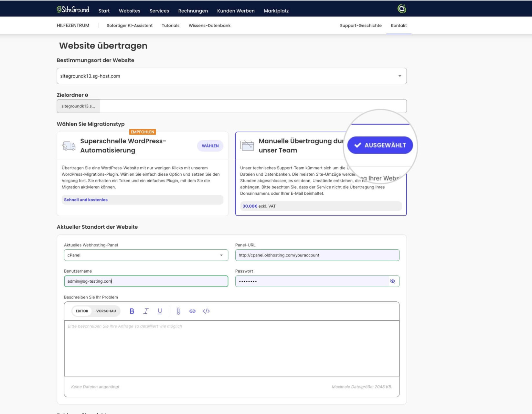Screen dimensions: 532x414
Task: Open the Rechnungen menu item
Action: coord(193,11)
